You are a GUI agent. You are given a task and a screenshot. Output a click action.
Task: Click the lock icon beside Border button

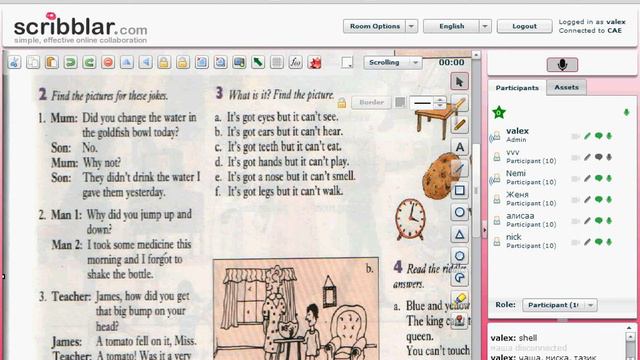tap(342, 103)
